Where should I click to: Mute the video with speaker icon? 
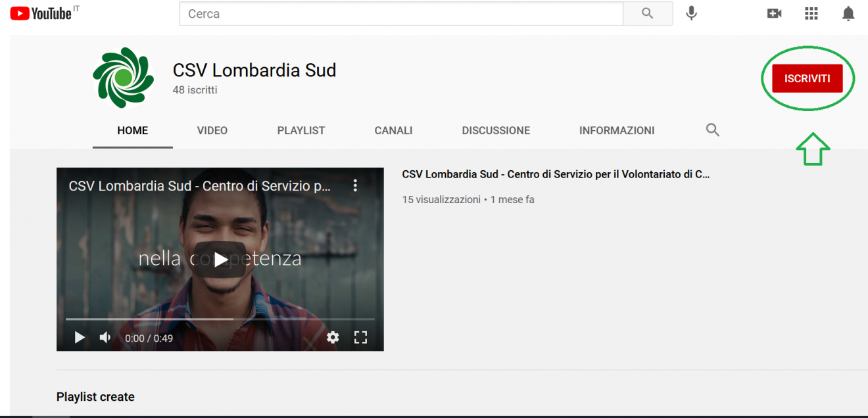[x=105, y=337]
